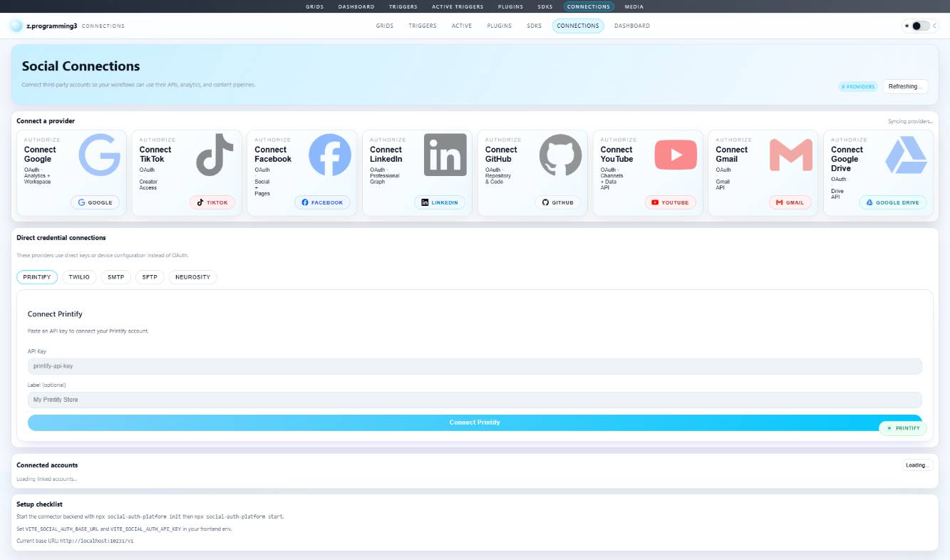
Task: Click the z.programming3 workspace name
Action: coord(51,26)
